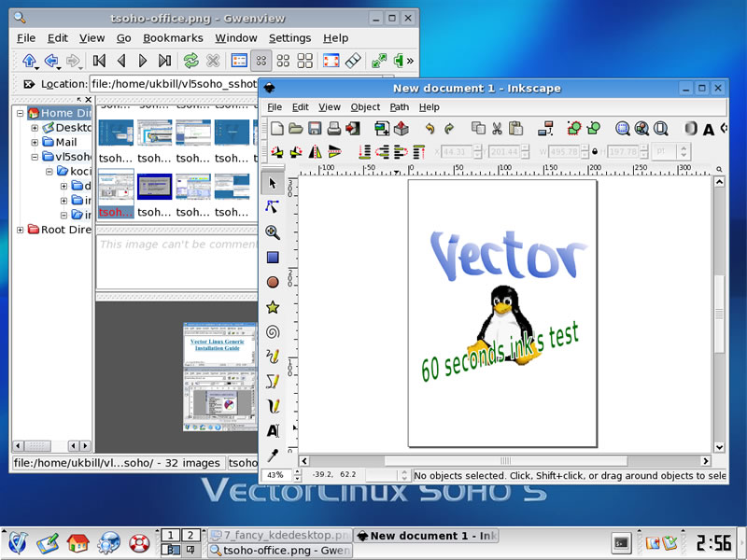The image size is (747, 560).
Task: Click the Cut scissors icon in Inkscape
Action: coord(497,129)
